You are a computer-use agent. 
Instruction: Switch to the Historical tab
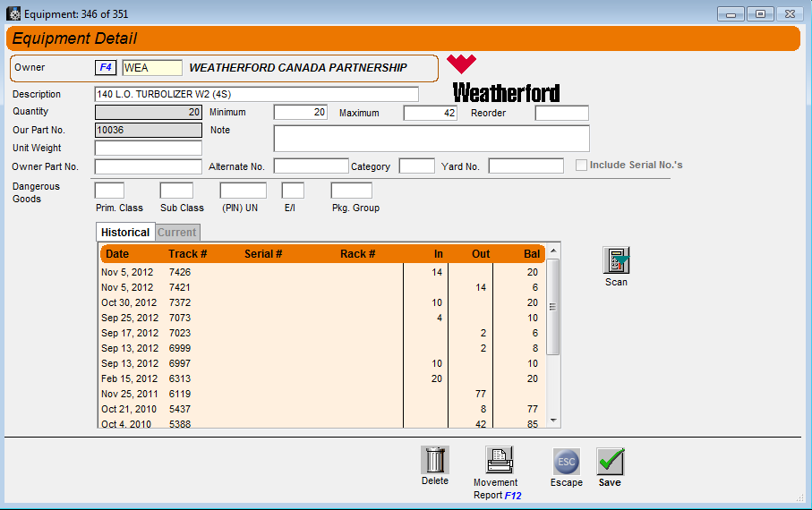tap(125, 233)
